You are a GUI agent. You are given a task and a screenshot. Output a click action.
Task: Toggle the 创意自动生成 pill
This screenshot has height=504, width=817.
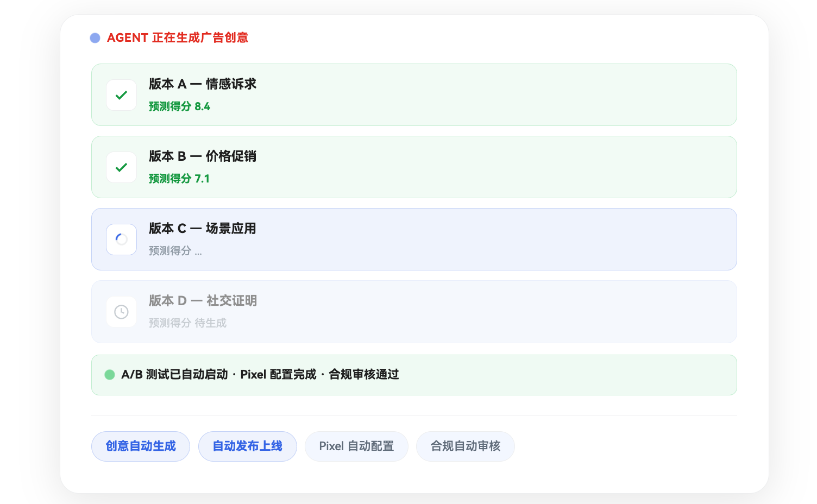tap(140, 446)
